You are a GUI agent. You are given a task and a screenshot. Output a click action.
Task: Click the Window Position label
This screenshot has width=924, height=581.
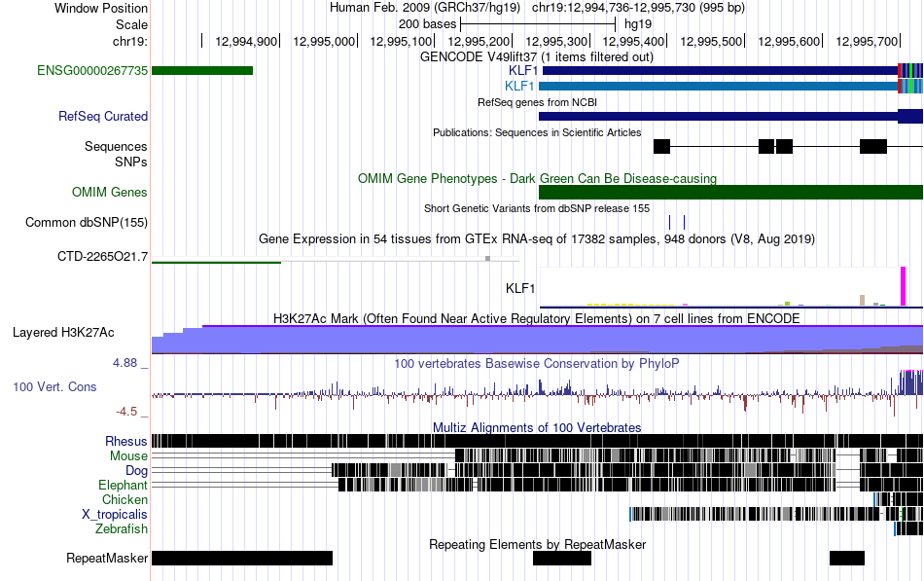101,8
